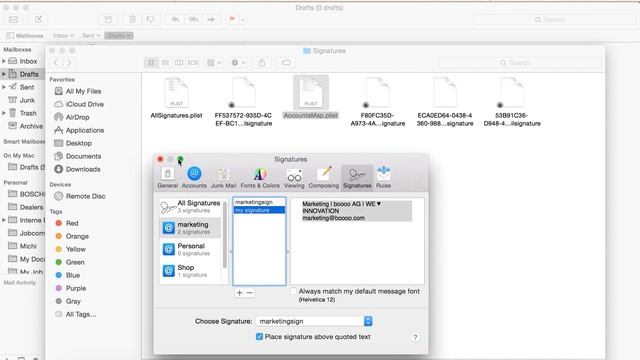This screenshot has width=640, height=360.
Task: Click inside the signature text preview
Action: coord(357,241)
